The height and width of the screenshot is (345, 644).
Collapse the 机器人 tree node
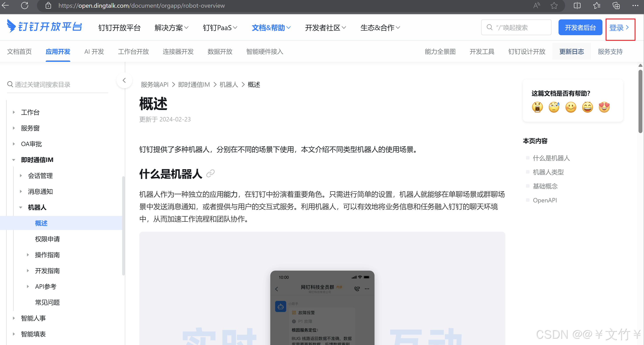click(x=21, y=207)
